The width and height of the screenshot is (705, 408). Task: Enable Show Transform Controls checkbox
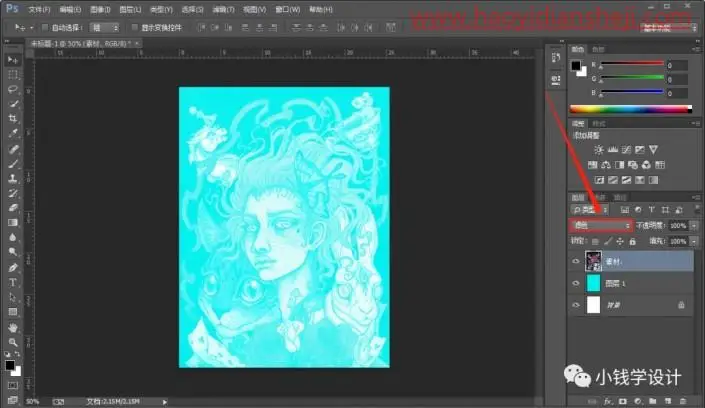click(x=134, y=27)
